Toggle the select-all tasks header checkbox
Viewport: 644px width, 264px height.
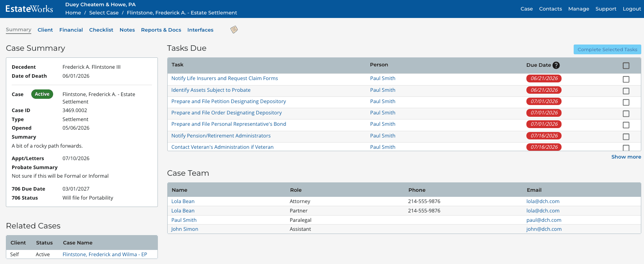[x=626, y=66]
